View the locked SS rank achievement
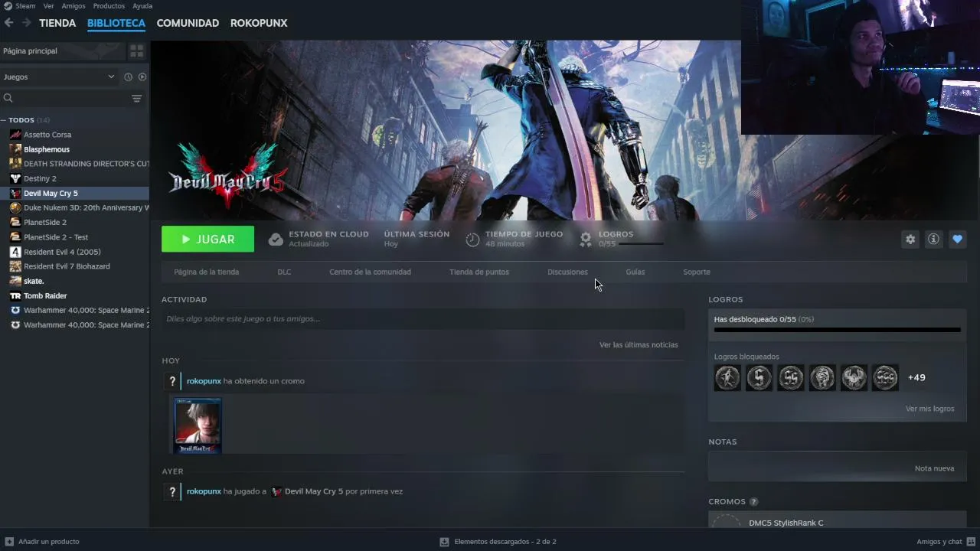The width and height of the screenshot is (980, 551). 791,377
